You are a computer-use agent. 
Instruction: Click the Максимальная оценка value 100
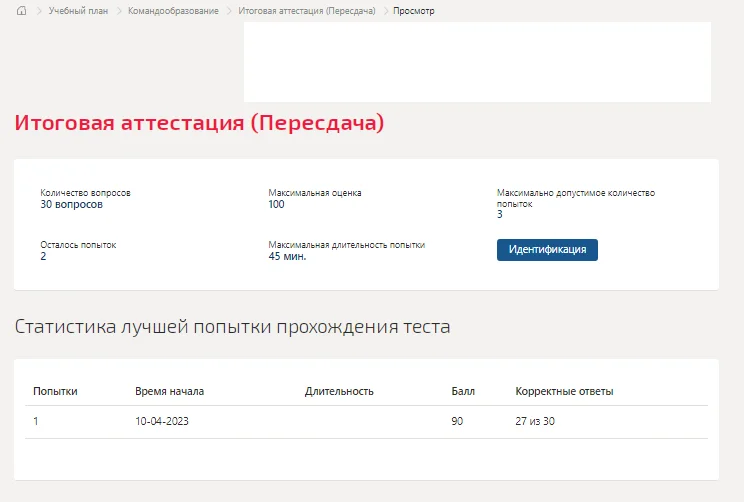pyautogui.click(x=276, y=205)
